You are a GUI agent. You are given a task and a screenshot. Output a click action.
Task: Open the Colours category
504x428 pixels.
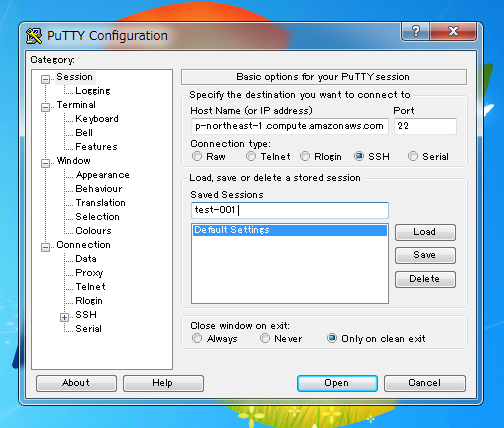[93, 231]
